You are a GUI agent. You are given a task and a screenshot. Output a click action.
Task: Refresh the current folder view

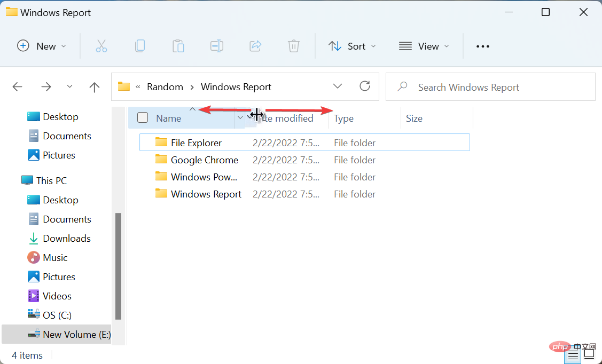click(x=365, y=86)
